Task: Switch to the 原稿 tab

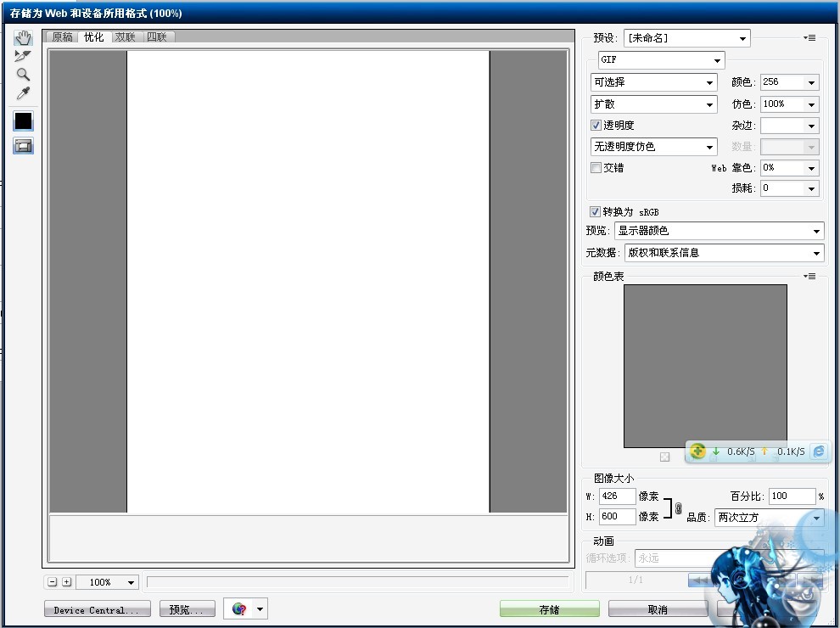Action: click(62, 37)
